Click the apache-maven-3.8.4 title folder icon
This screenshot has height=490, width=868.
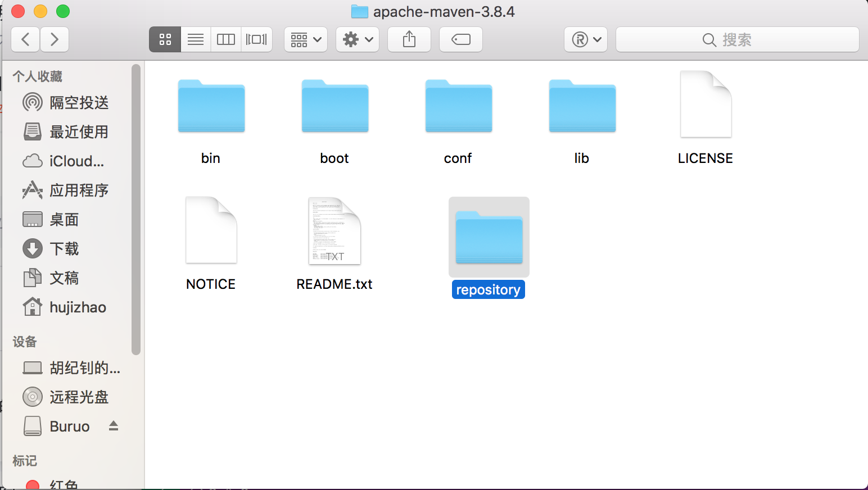(x=360, y=12)
